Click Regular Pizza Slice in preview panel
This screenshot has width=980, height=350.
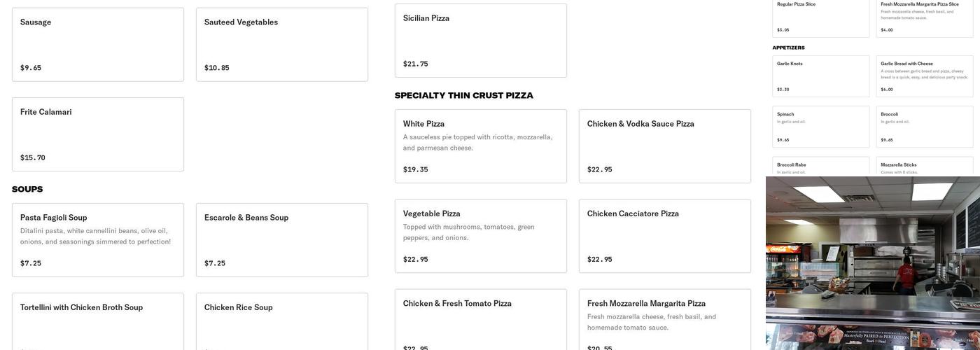[x=820, y=17]
